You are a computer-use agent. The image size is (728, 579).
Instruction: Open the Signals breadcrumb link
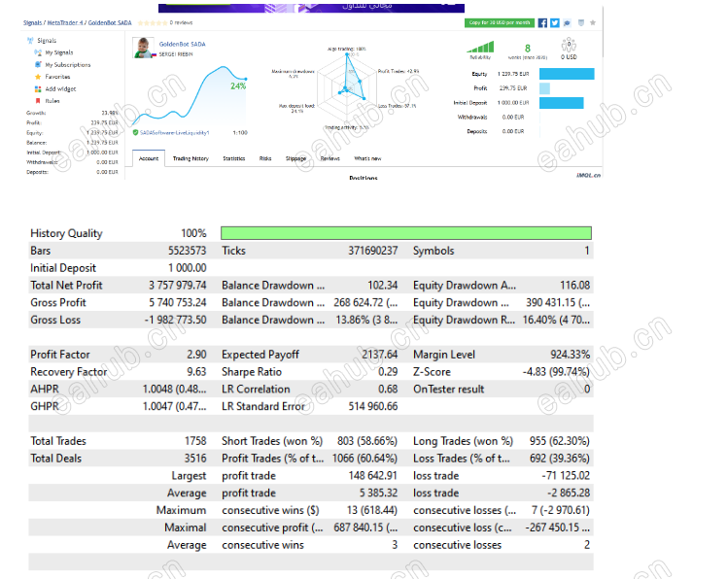pyautogui.click(x=32, y=22)
